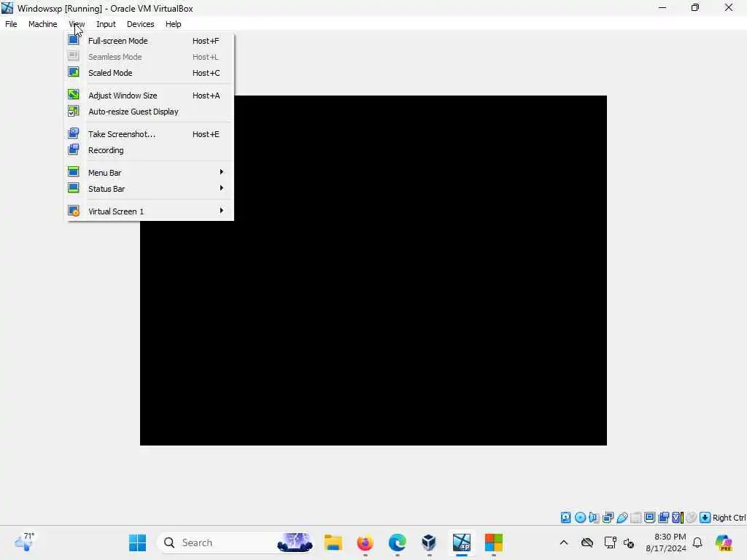The height and width of the screenshot is (560, 747).
Task: Expand the Menu Bar submenu
Action: [x=149, y=173]
